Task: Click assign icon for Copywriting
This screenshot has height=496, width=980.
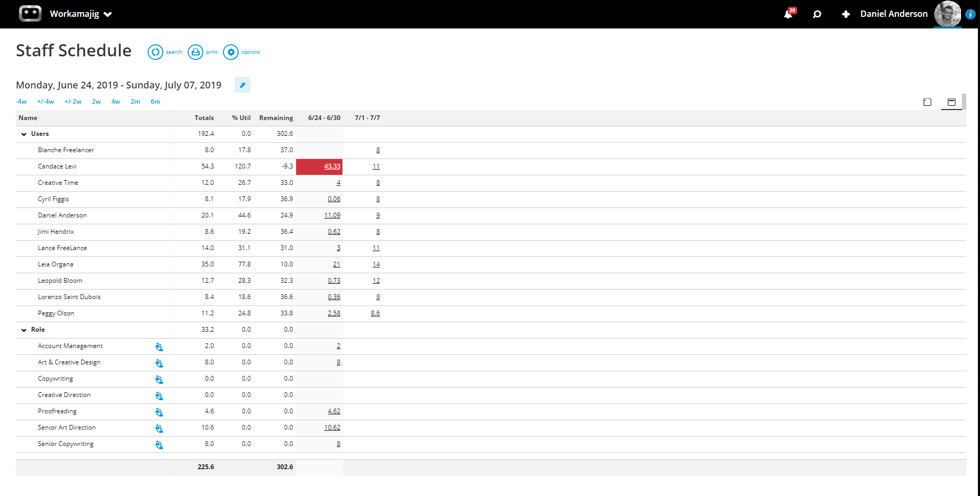Action: tap(159, 379)
